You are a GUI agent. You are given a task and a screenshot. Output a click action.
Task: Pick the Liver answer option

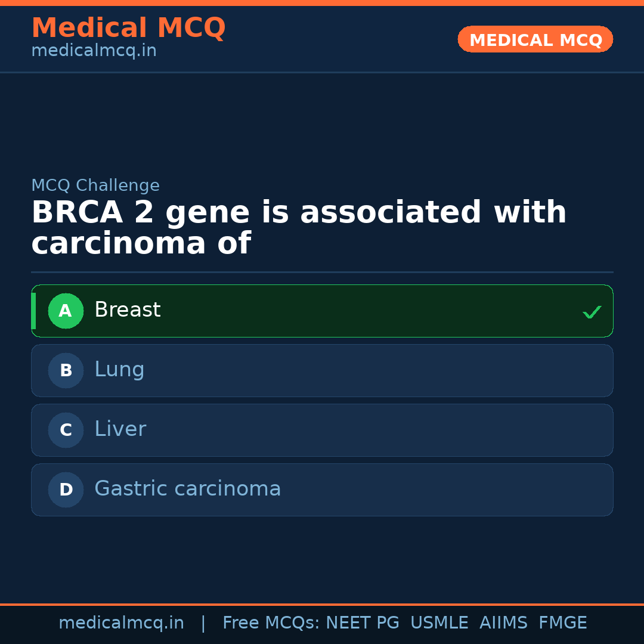[322, 430]
